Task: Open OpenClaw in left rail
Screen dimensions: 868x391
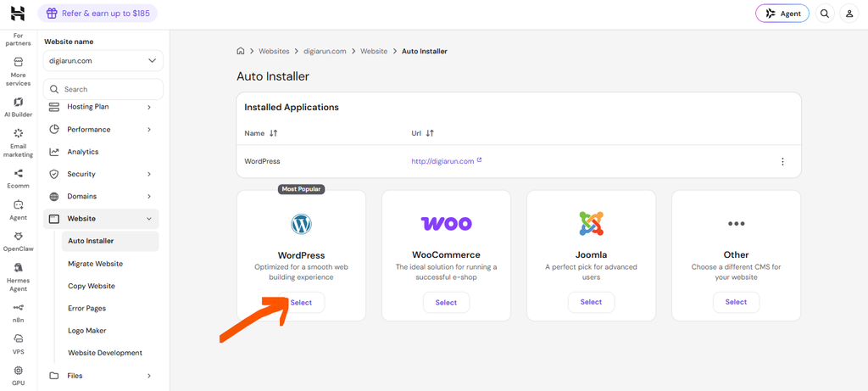Action: coord(18,242)
